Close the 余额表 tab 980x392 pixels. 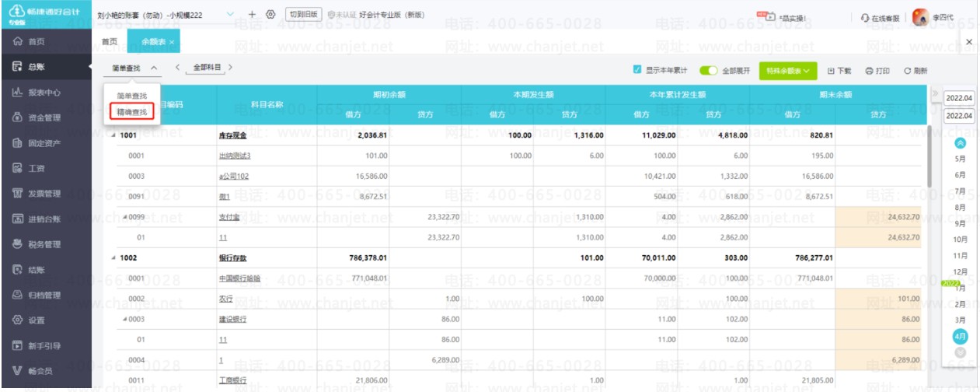(172, 42)
